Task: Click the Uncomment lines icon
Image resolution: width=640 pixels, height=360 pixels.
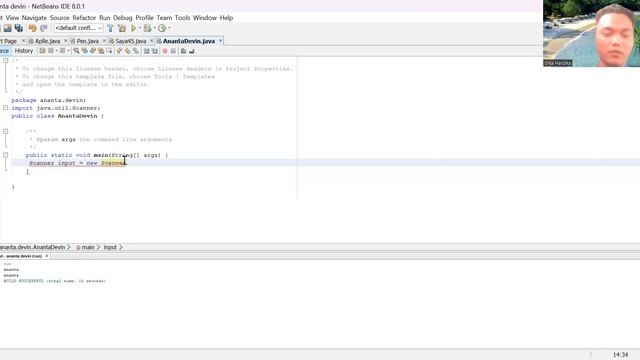Action: pos(191,51)
